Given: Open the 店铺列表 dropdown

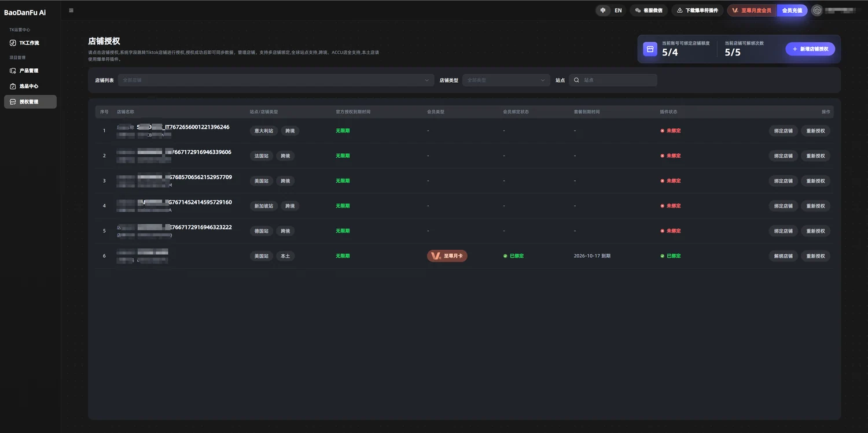Looking at the screenshot, I should pos(276,80).
